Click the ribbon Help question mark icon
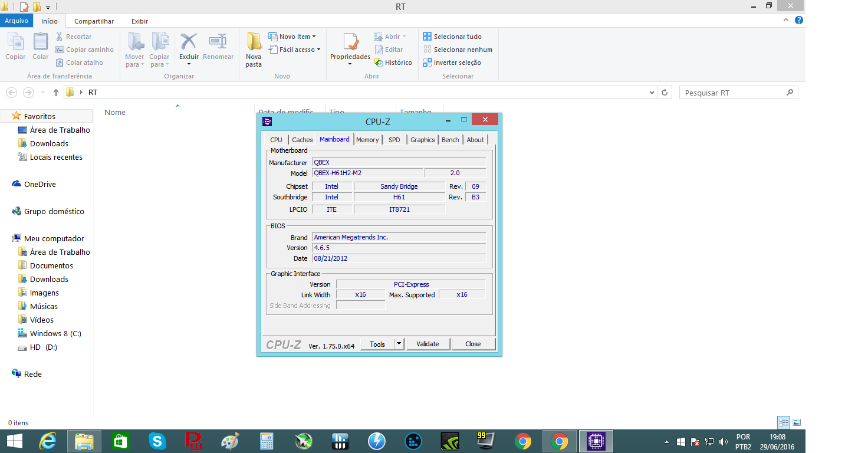 tap(800, 21)
